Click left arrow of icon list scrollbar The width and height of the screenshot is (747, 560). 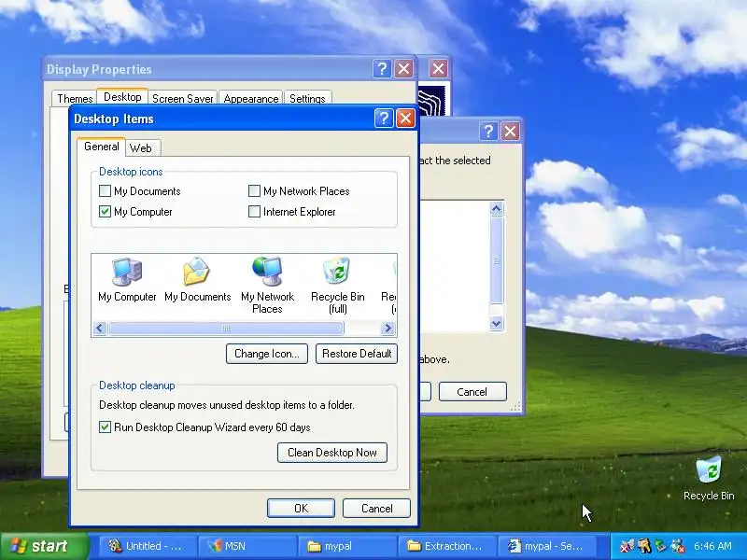[x=100, y=329]
